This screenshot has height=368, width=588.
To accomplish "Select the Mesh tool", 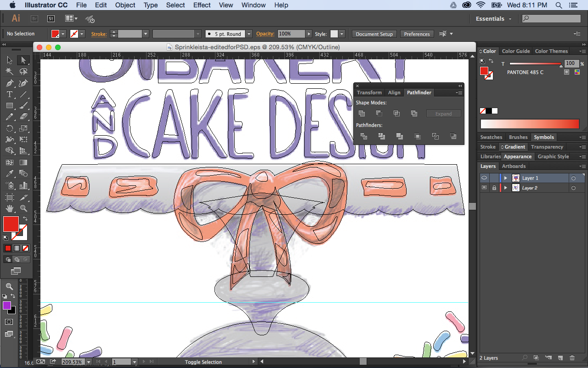I will tap(9, 162).
